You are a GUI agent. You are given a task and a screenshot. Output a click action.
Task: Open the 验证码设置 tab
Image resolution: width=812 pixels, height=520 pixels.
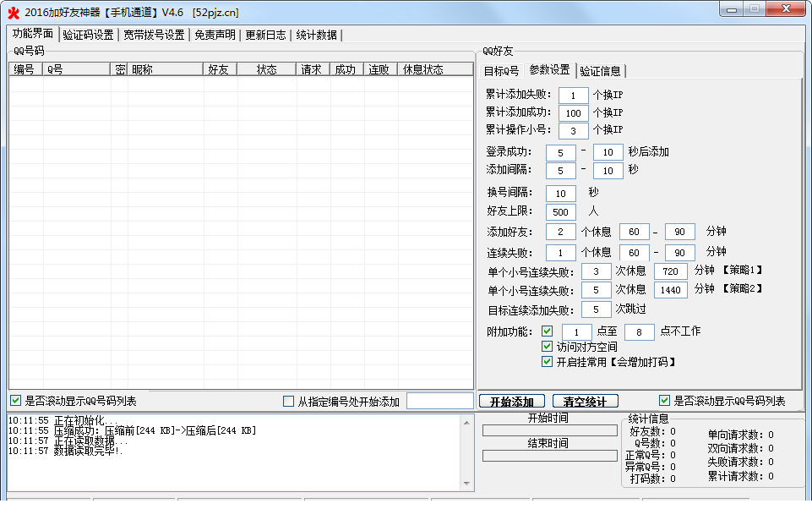pos(88,35)
